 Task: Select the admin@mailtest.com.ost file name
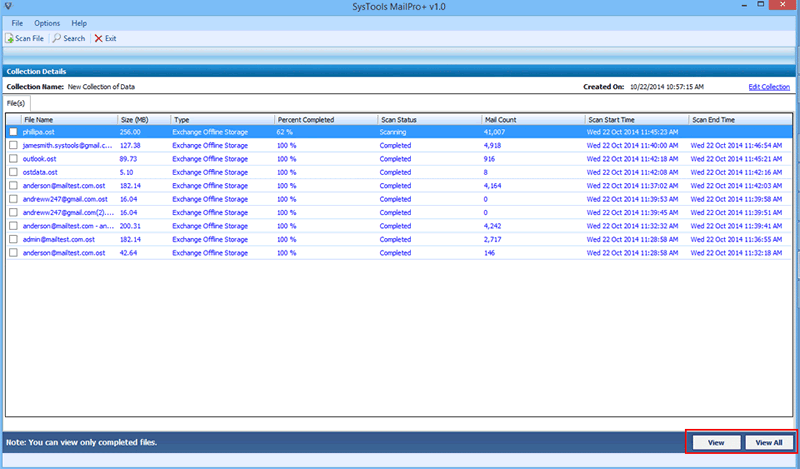59,239
